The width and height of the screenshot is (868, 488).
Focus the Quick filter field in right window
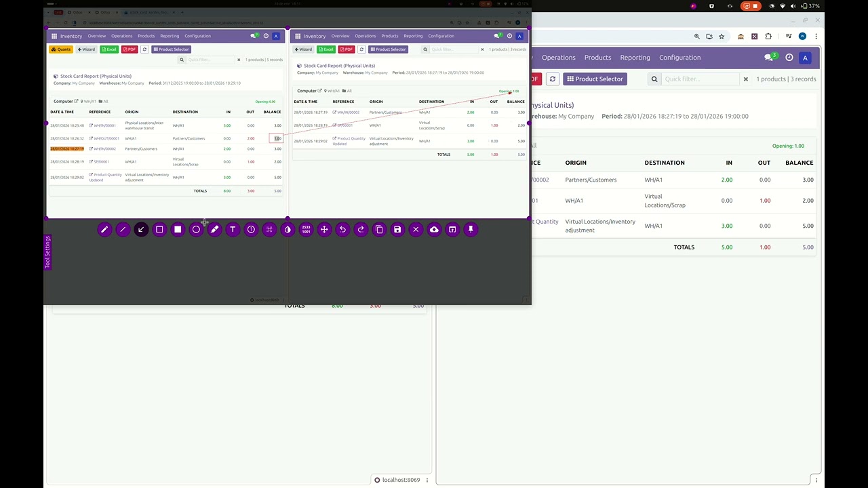click(701, 79)
